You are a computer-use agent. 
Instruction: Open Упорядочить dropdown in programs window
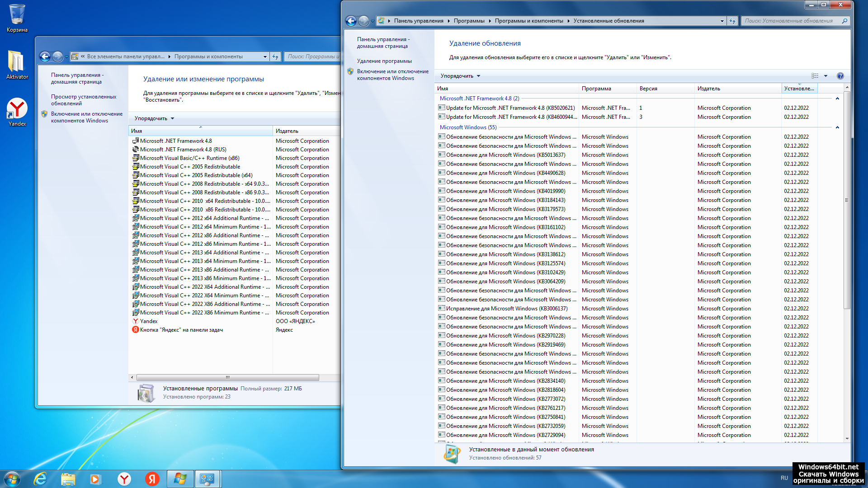coord(154,118)
